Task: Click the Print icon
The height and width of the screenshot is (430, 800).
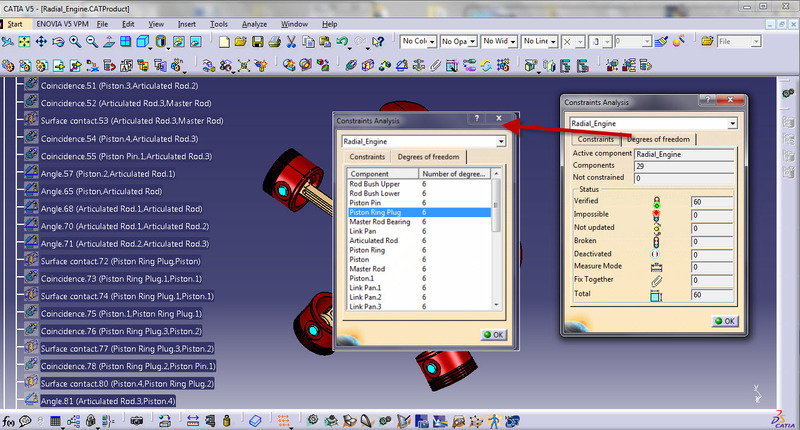Action: [x=274, y=42]
